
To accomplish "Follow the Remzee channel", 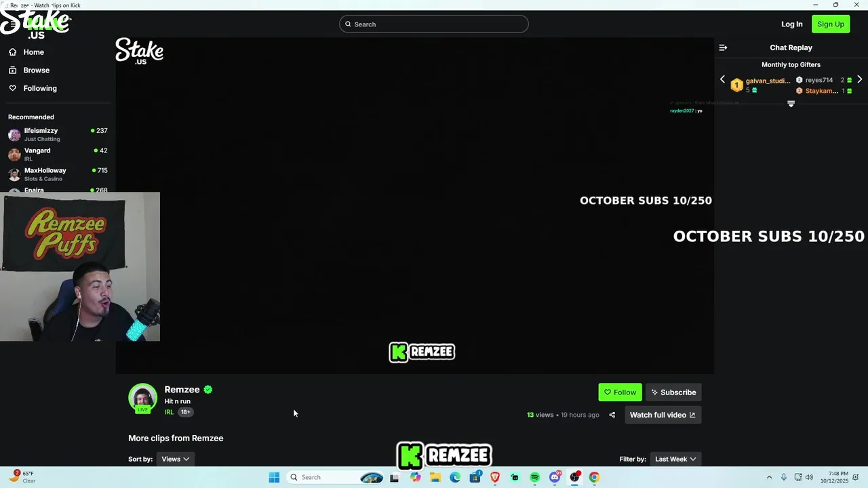I will click(620, 392).
